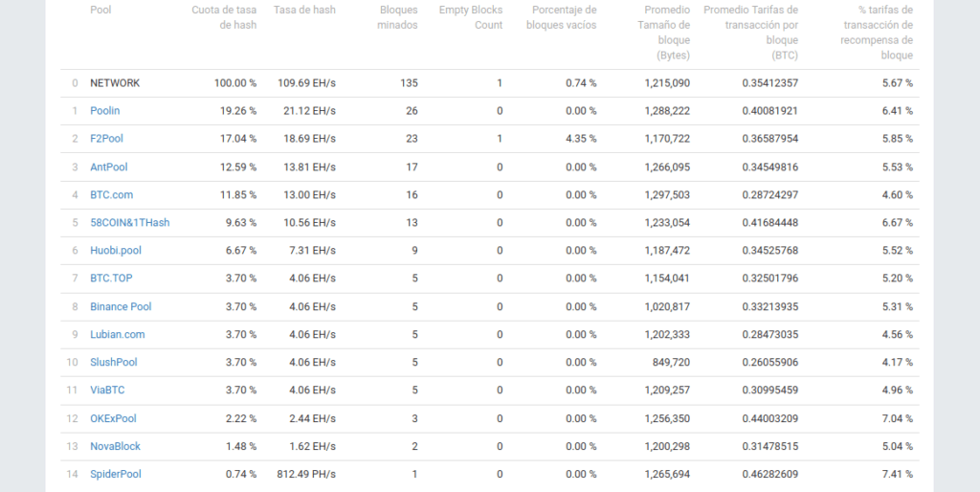Sort by the Pool column header
Viewport: 980px width, 492px height.
pyautogui.click(x=100, y=10)
